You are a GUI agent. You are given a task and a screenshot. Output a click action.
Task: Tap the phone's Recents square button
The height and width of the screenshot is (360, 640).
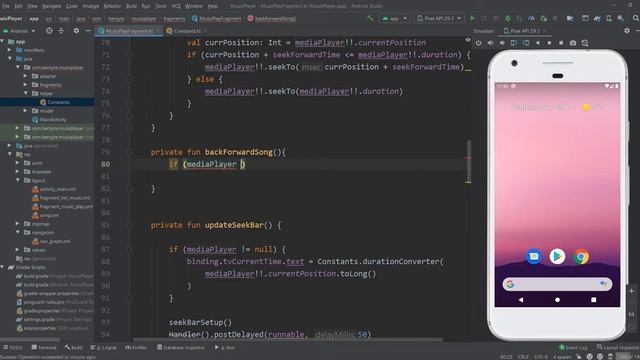click(x=593, y=300)
